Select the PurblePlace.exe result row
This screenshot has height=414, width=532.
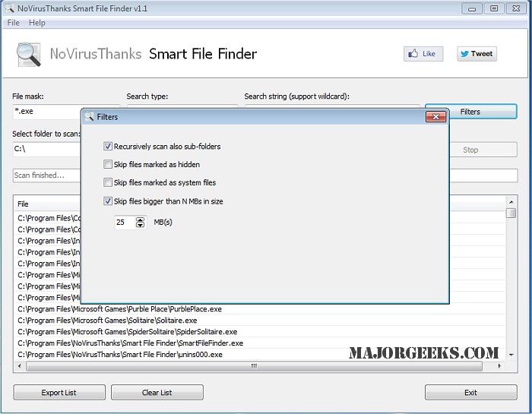click(x=260, y=309)
